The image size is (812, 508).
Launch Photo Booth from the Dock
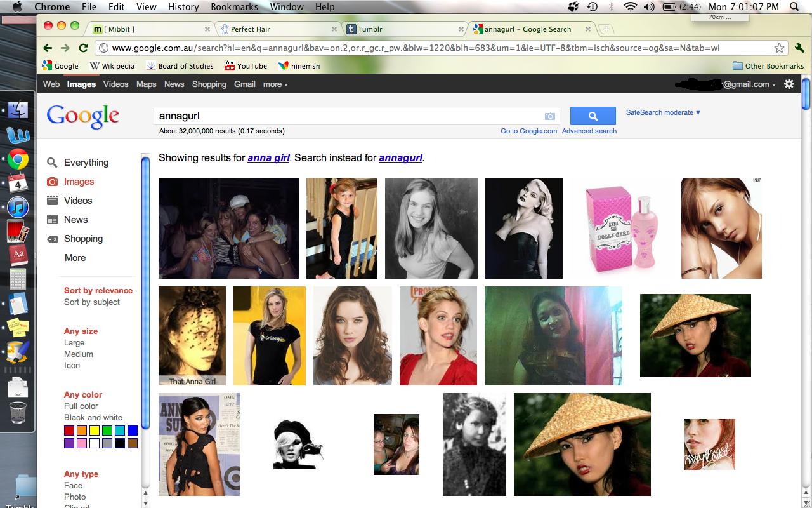pyautogui.click(x=18, y=231)
